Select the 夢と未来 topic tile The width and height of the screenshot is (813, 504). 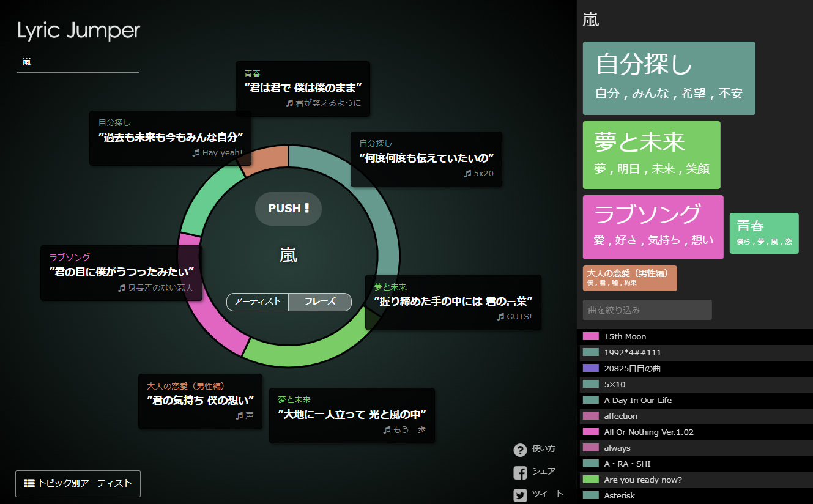tap(651, 155)
